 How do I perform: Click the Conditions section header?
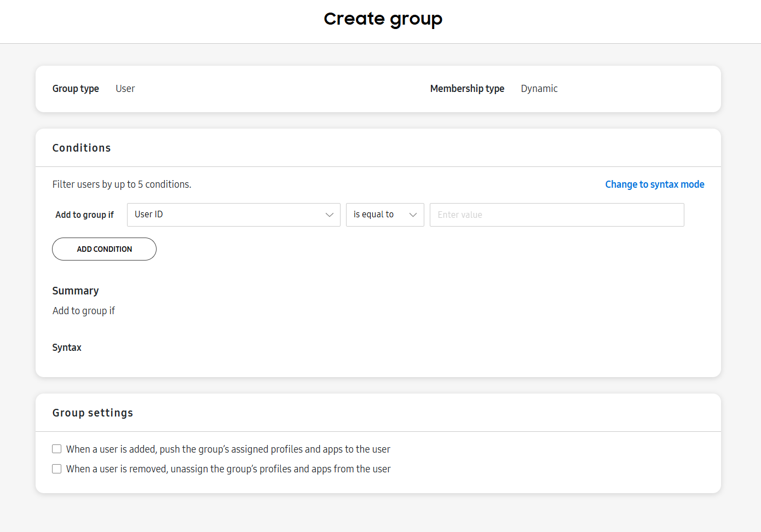(x=81, y=148)
